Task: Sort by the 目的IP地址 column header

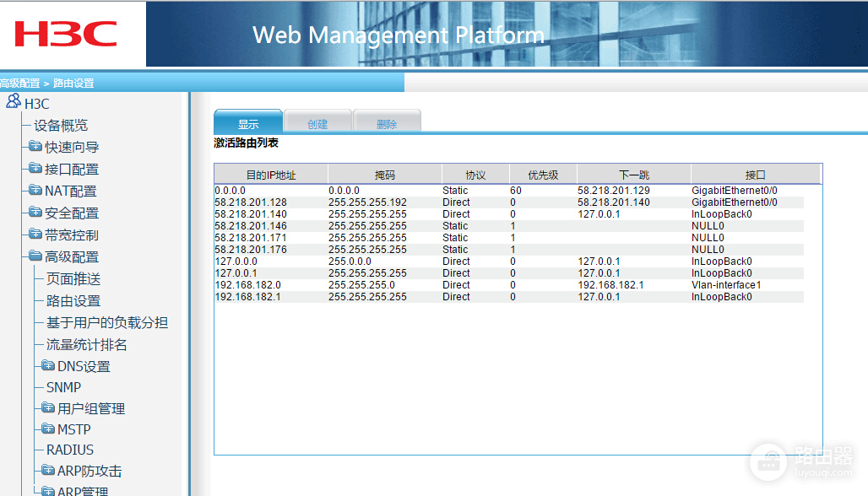Action: (x=270, y=175)
